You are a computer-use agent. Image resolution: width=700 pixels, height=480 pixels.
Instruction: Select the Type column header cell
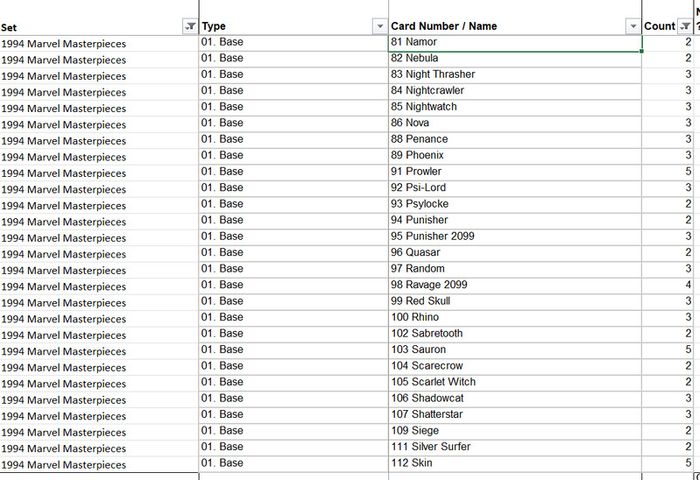tap(294, 18)
